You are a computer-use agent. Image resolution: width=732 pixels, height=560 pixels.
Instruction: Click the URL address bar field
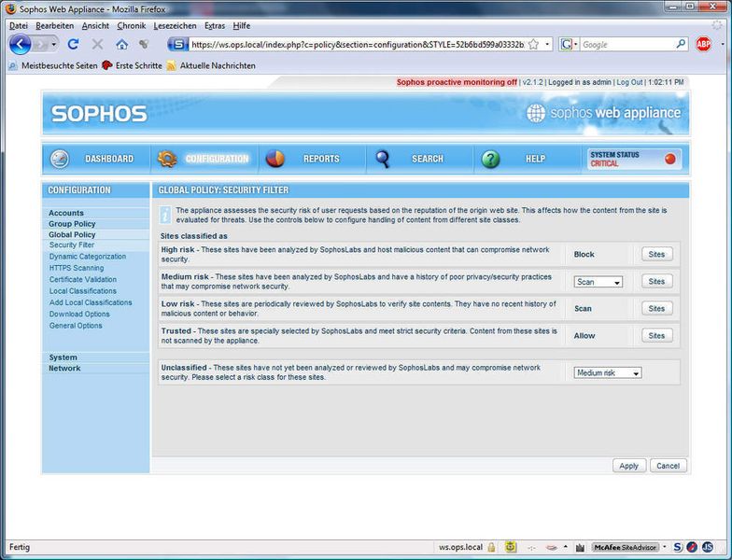pos(357,45)
